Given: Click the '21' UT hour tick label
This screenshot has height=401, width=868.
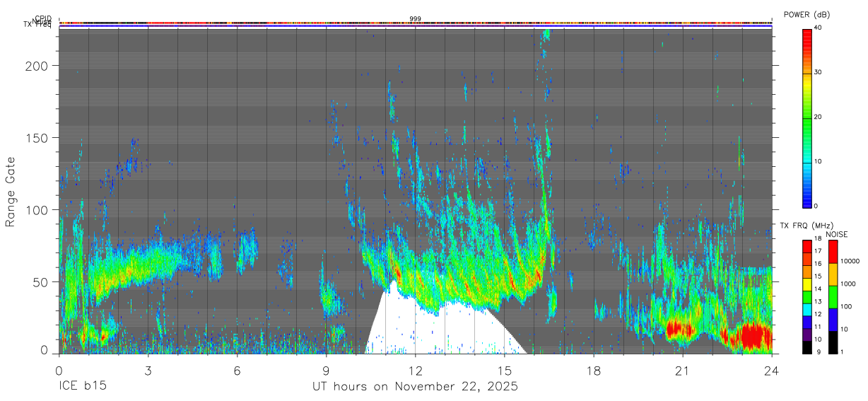Looking at the screenshot, I should coord(683,370).
